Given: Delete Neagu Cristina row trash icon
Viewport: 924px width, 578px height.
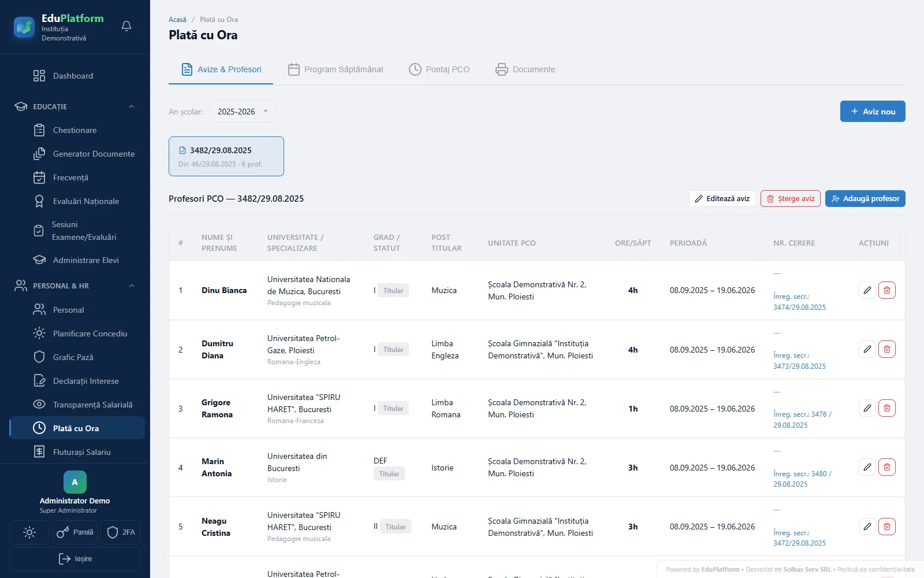Looking at the screenshot, I should (x=887, y=527).
